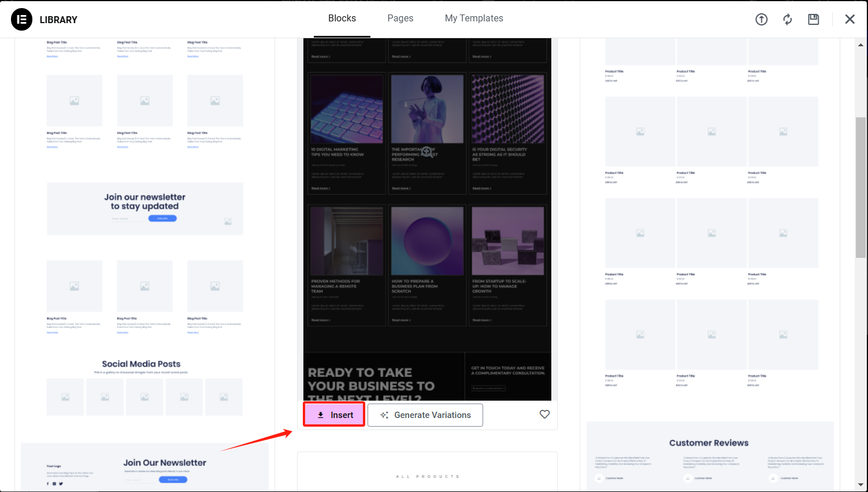Screen dimensions: 868x492
Task: Click the download arrow inside the Insert button
Action: pos(320,415)
